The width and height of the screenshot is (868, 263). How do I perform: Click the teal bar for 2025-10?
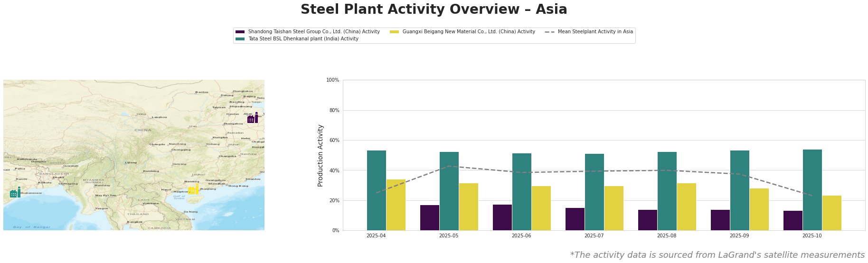[812, 190]
